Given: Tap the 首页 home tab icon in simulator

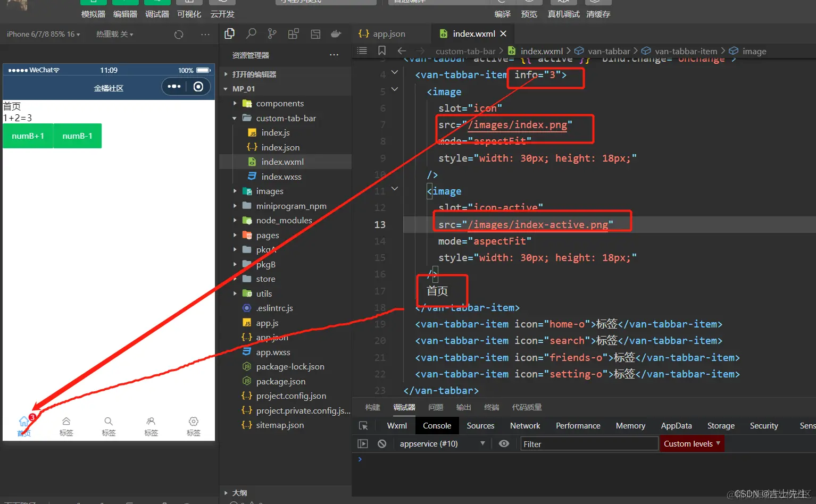Looking at the screenshot, I should click(x=24, y=422).
